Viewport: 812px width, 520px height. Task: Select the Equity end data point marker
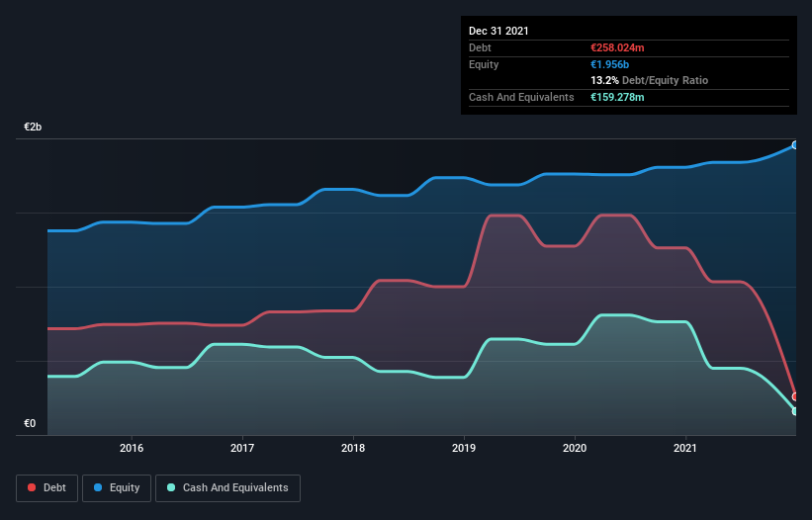tap(795, 145)
